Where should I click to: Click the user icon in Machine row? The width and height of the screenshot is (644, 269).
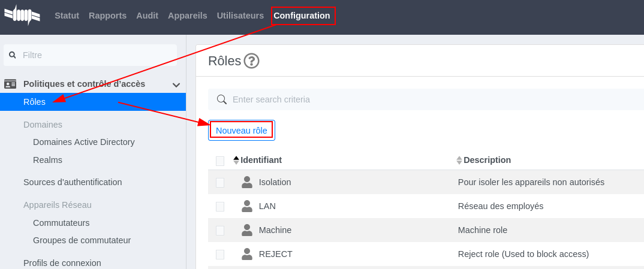click(x=247, y=230)
